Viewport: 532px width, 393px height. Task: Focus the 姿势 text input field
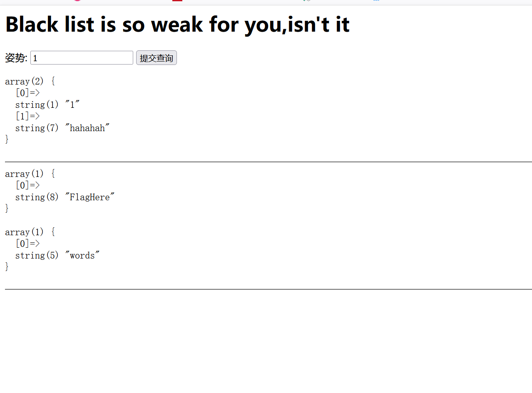coord(82,58)
